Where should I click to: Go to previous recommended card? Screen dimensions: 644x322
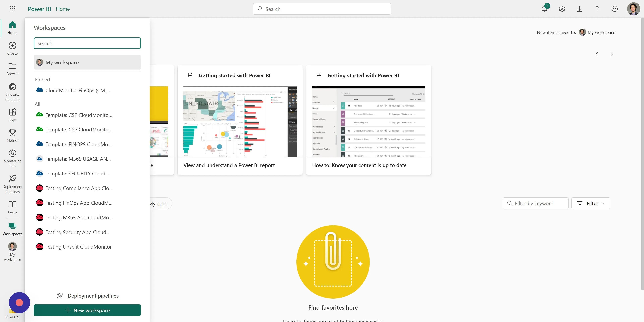[597, 54]
